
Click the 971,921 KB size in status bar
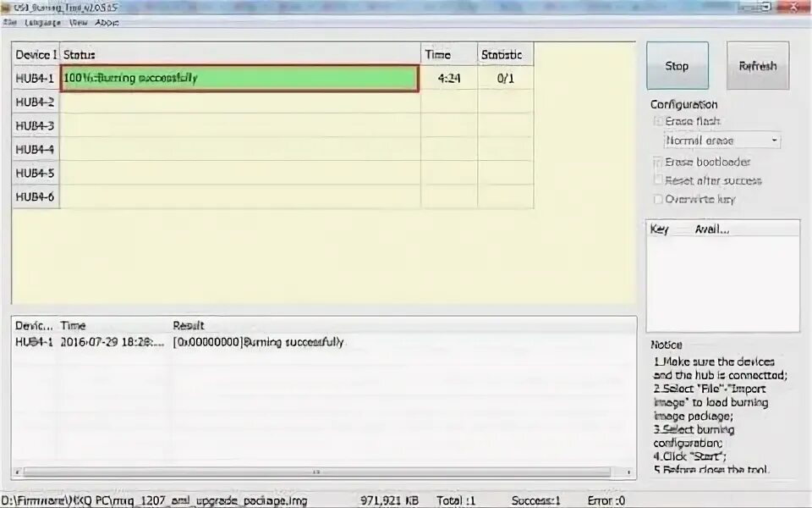coord(389,500)
